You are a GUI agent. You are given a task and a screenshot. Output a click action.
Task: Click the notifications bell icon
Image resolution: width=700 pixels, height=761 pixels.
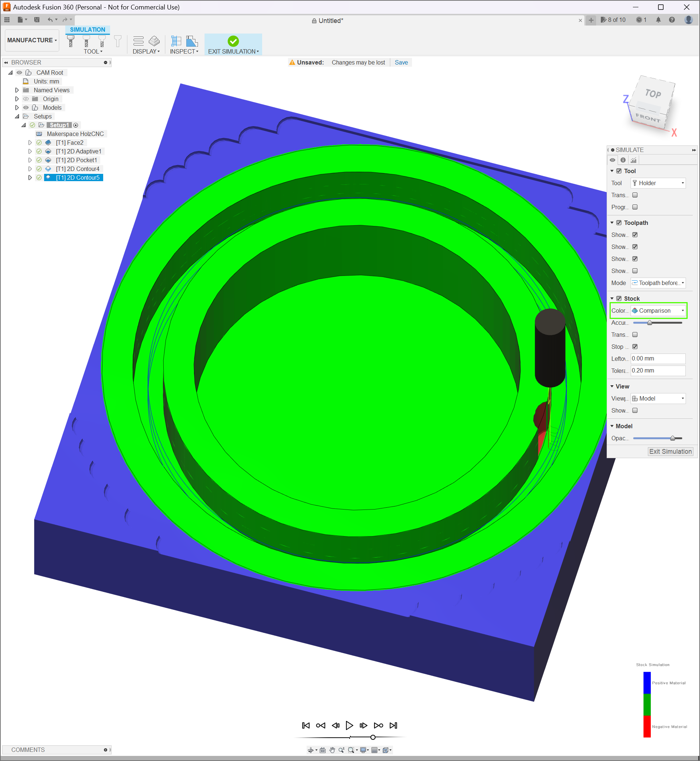point(658,20)
